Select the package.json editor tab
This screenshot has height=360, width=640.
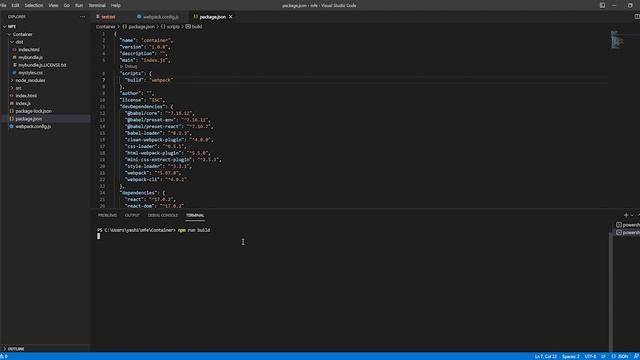pos(212,17)
